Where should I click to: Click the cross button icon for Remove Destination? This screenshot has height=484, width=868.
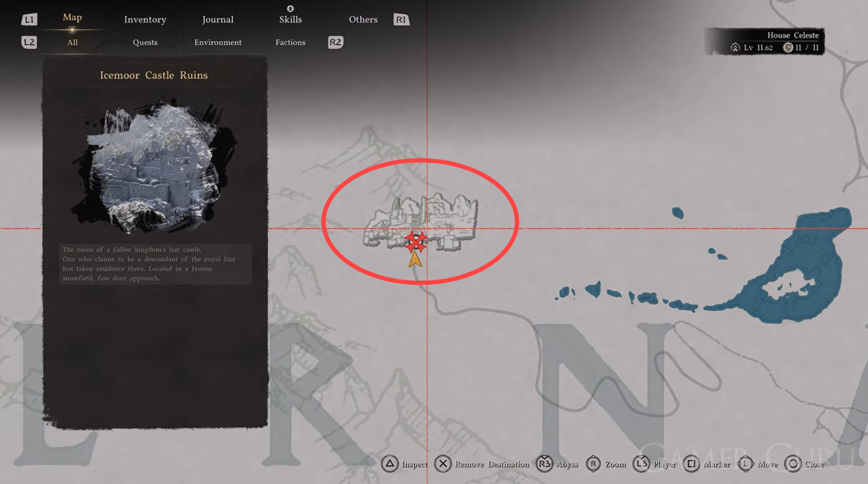[443, 464]
